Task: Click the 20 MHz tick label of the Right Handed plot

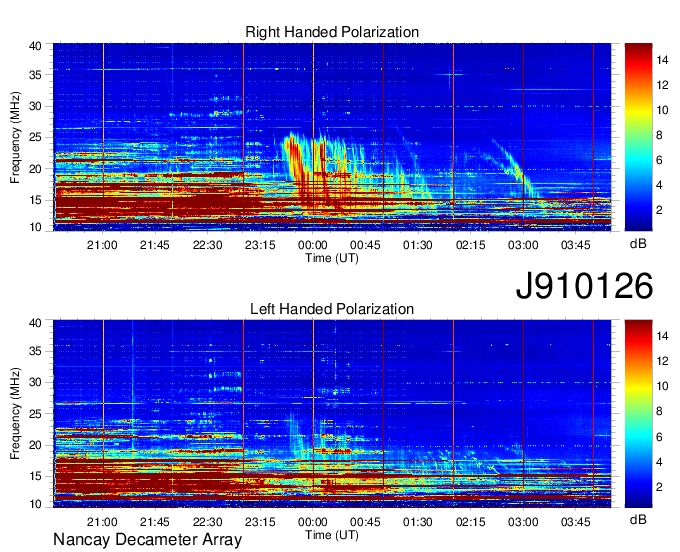Action: [x=35, y=169]
